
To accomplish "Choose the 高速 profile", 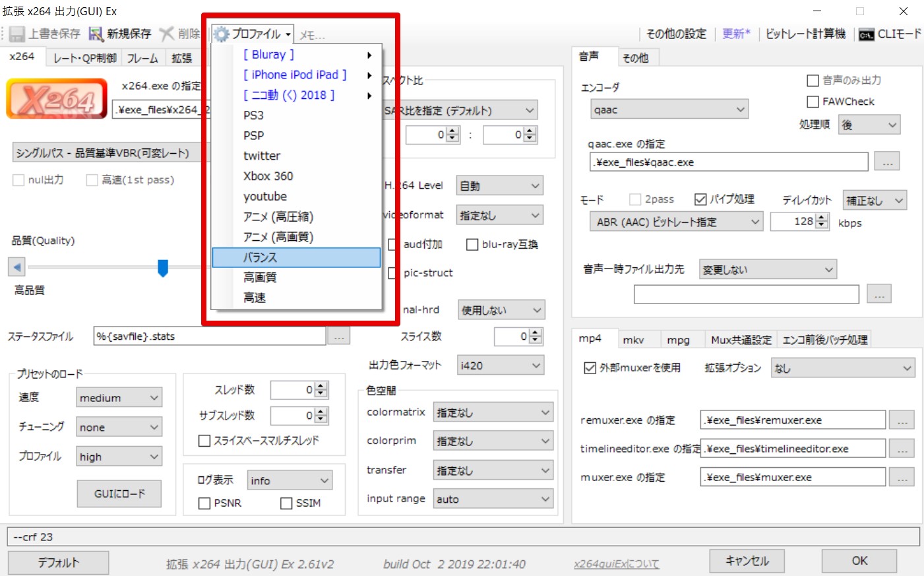I will tap(297, 298).
